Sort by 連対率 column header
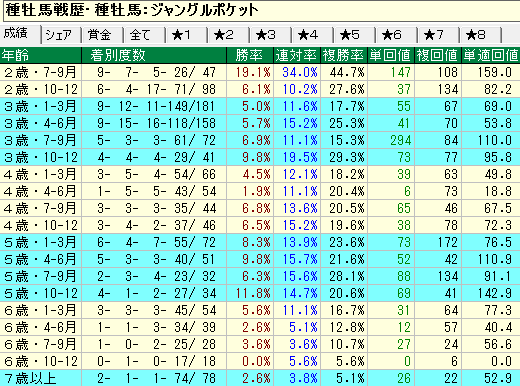 coord(297,55)
